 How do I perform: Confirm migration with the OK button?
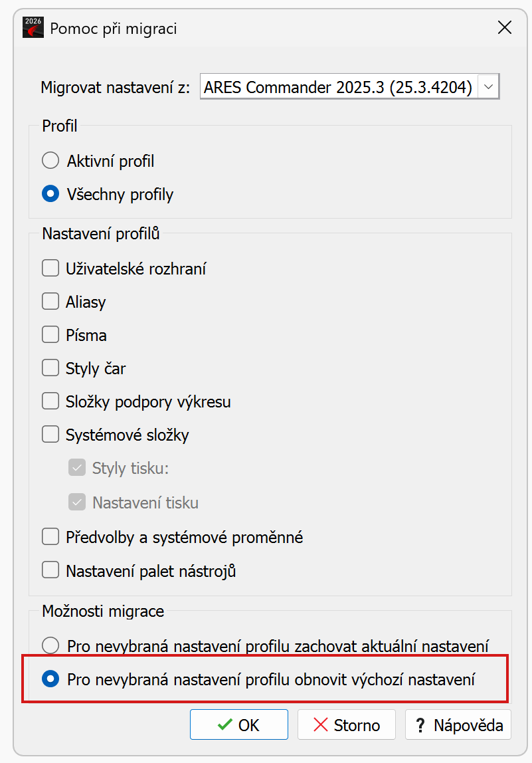(x=238, y=724)
